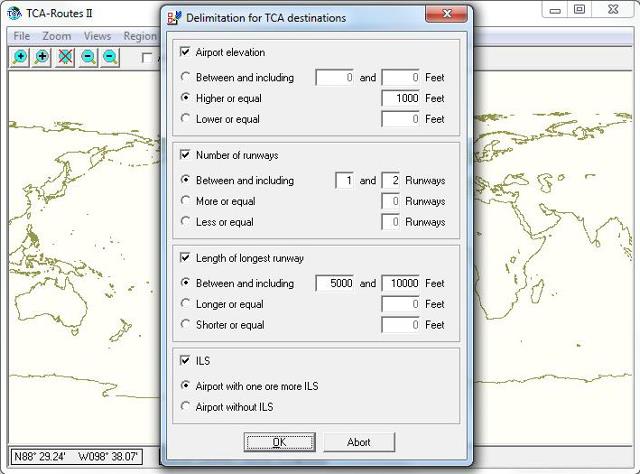Uncheck the Airport elevation checkbox

tap(185, 52)
